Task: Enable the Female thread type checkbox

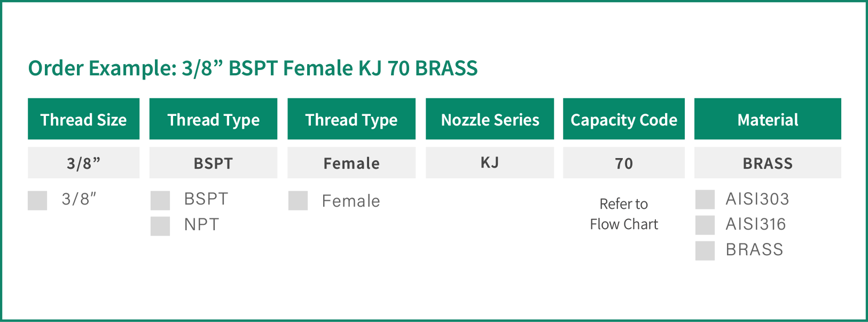Action: pos(298,201)
